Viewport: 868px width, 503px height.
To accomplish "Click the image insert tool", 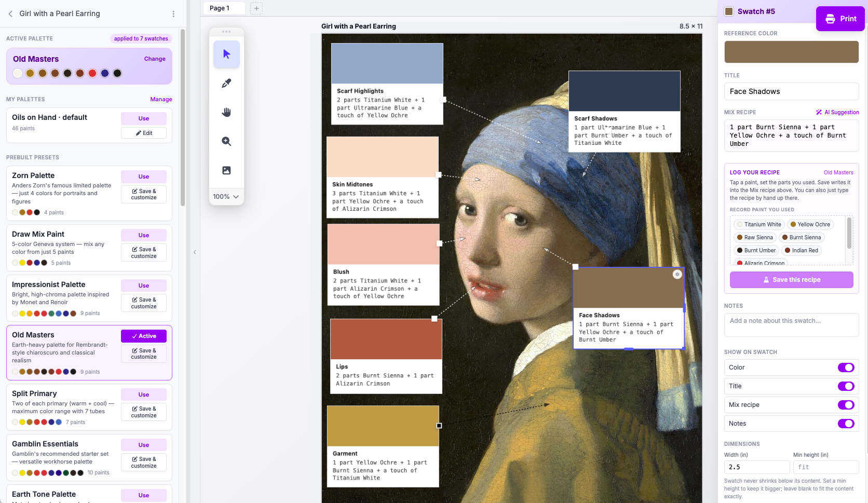I will point(226,170).
